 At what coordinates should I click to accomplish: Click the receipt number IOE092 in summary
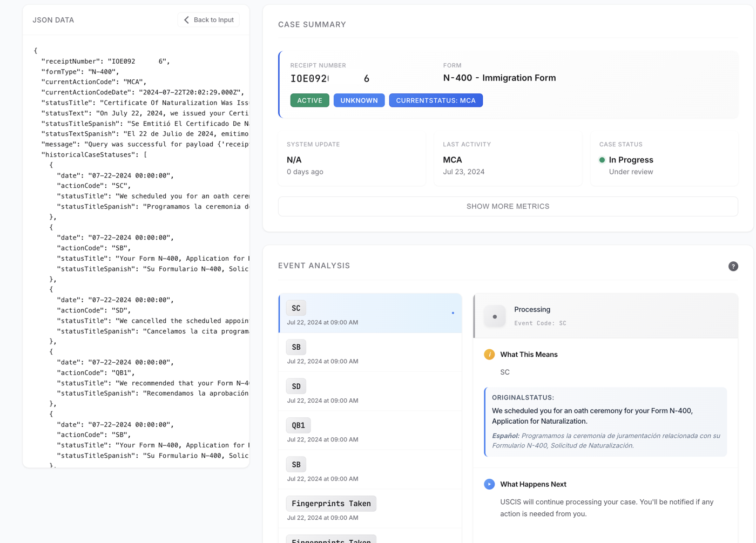pos(330,79)
